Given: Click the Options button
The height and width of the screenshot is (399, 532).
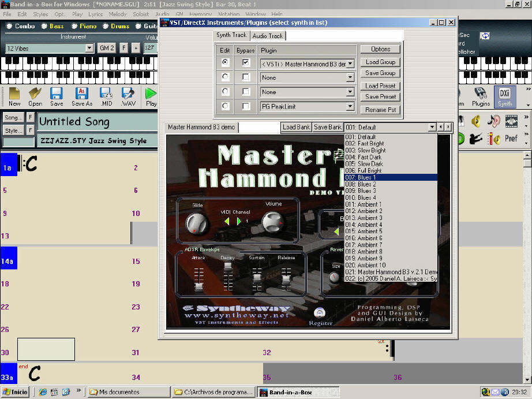Looking at the screenshot, I should (380, 49).
